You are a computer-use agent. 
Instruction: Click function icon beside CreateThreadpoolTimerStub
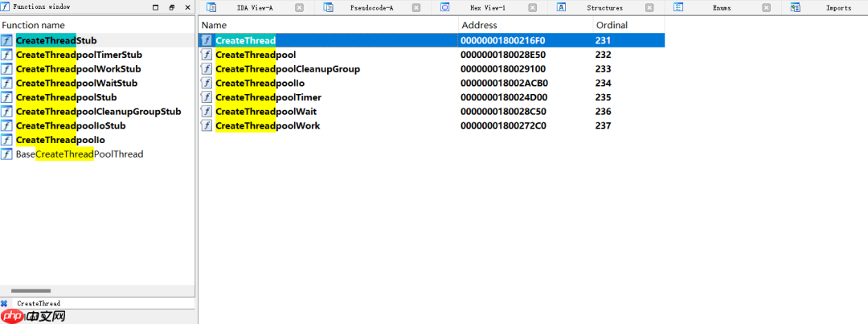tap(6, 55)
